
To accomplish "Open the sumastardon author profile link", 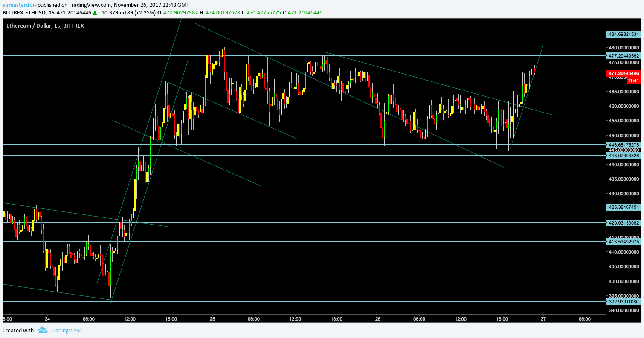I will (x=19, y=5).
